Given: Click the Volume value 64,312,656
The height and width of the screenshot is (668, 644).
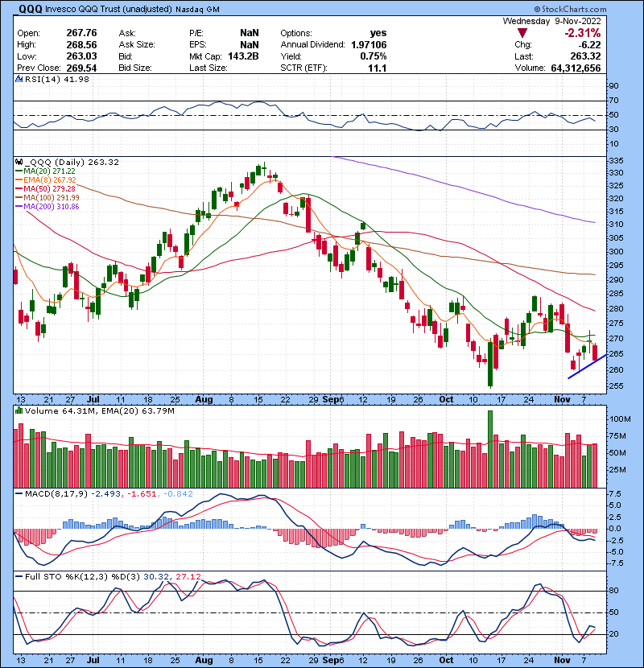Looking at the screenshot, I should click(x=576, y=68).
